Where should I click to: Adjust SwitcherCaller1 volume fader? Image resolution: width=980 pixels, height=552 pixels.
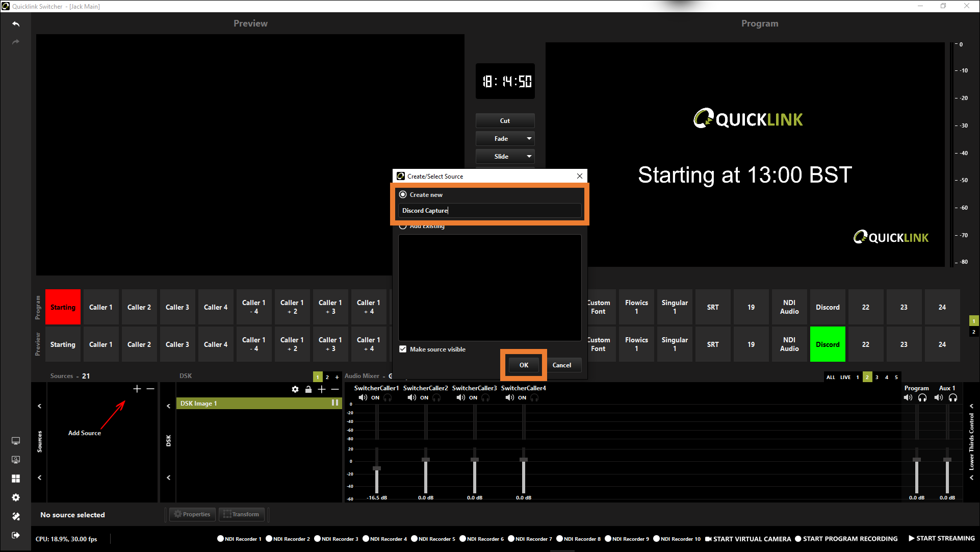pos(377,468)
